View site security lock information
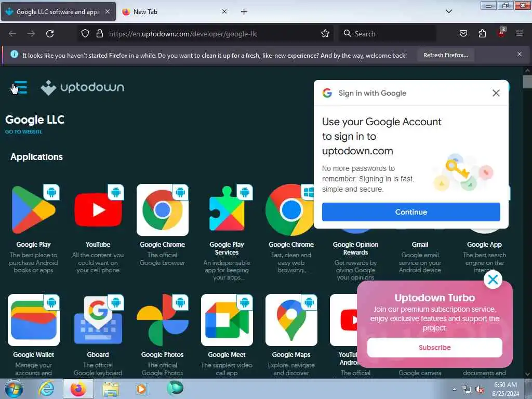Image resolution: width=532 pixels, height=399 pixels. click(x=99, y=34)
